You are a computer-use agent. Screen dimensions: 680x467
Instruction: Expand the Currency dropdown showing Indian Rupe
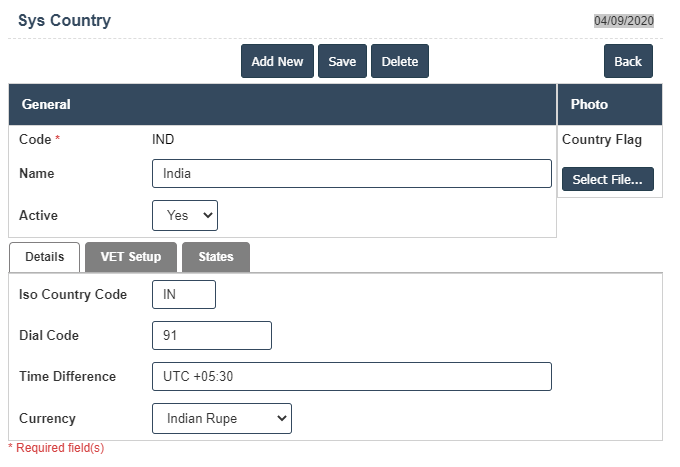point(222,418)
